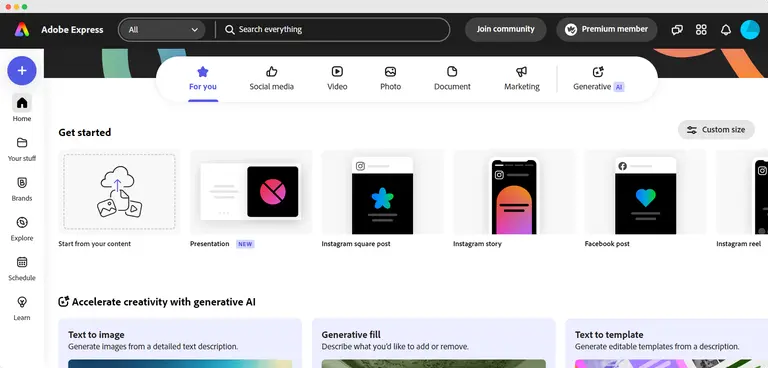The width and height of the screenshot is (768, 368).
Task: Click the sliders icon in Custom size
Action: [x=692, y=130]
